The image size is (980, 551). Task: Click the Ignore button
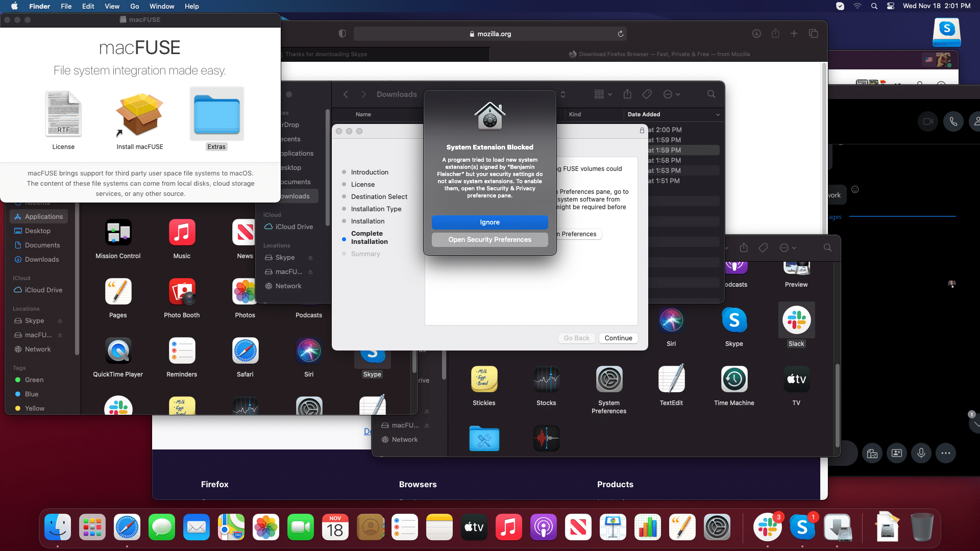pyautogui.click(x=489, y=222)
